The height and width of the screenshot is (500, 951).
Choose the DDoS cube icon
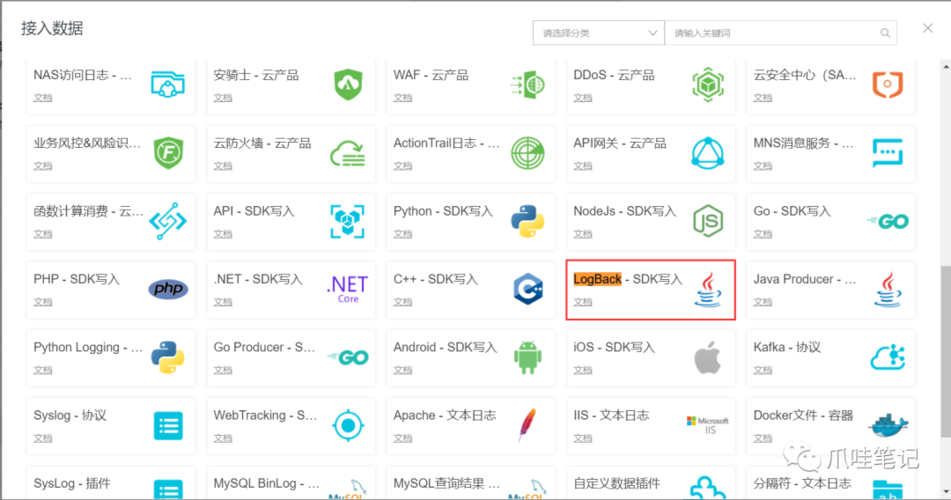(x=708, y=84)
